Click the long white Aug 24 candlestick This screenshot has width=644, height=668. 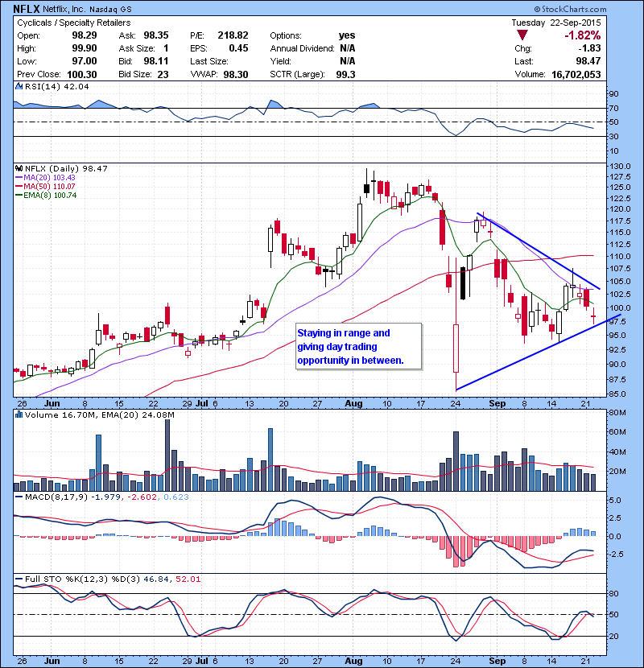pos(456,348)
